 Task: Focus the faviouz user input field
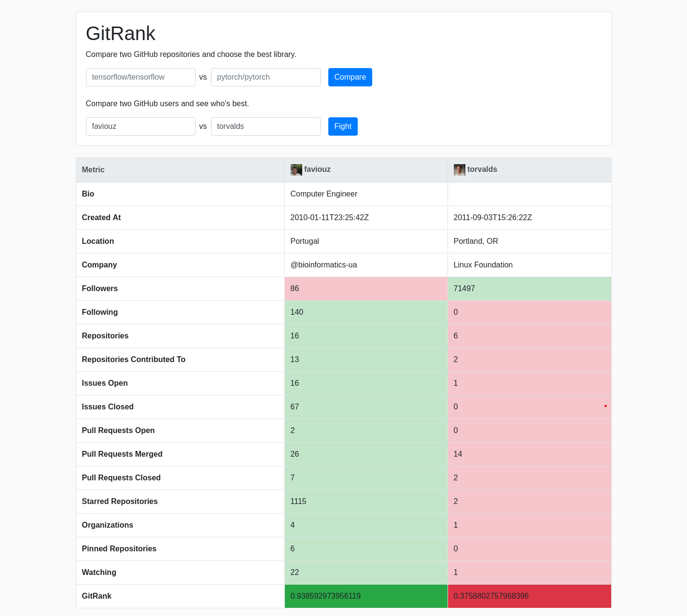[140, 126]
